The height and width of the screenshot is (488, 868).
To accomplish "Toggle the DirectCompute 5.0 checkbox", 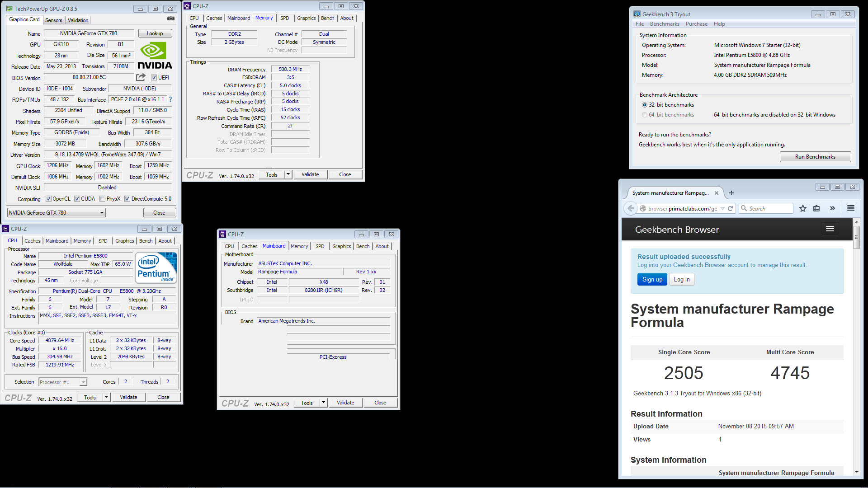I will point(127,199).
